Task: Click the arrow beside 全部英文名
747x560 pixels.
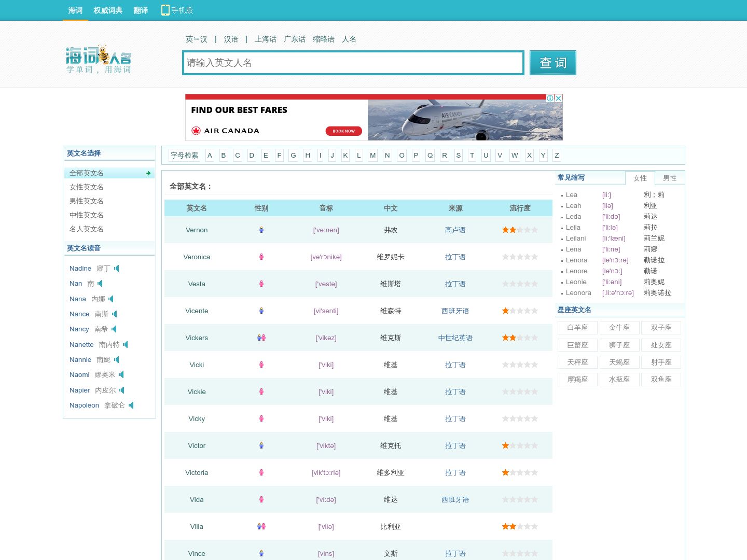Action: pos(148,173)
